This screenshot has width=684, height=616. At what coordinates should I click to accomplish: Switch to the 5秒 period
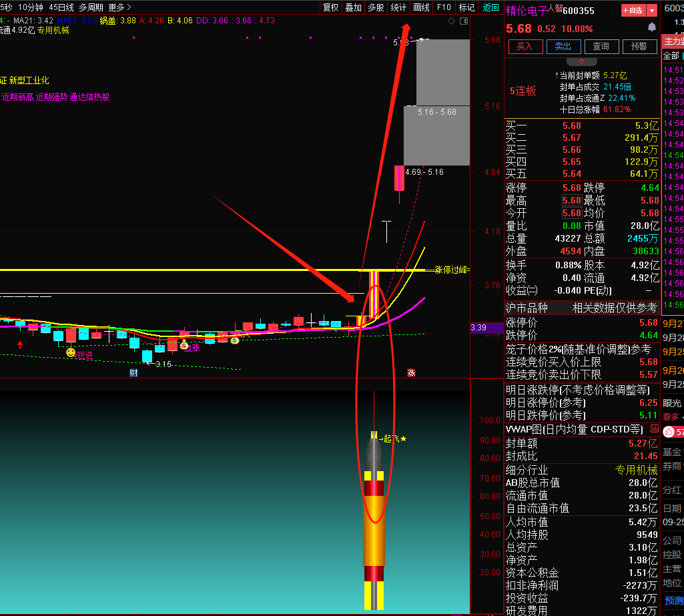(6, 7)
